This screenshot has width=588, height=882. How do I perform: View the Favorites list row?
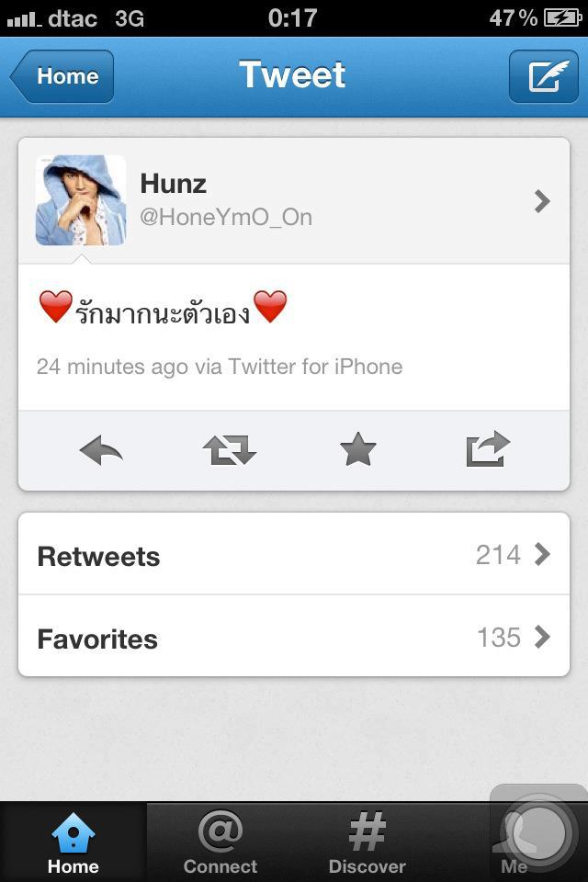tap(294, 636)
